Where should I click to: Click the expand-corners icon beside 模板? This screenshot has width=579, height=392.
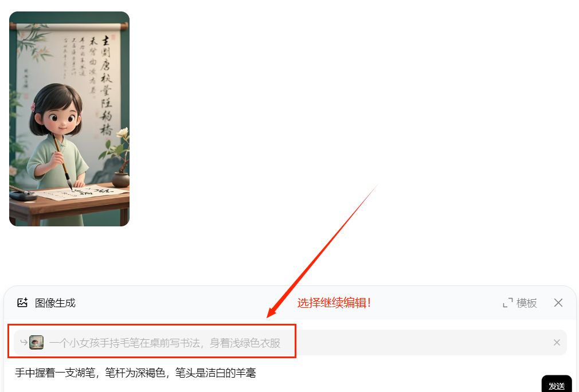coord(508,303)
